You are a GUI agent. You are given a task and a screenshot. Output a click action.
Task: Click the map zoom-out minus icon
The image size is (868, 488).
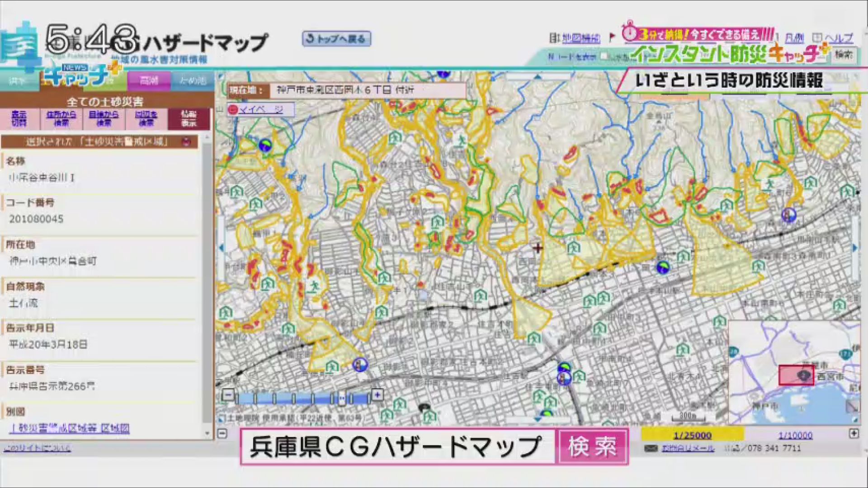[x=228, y=395]
